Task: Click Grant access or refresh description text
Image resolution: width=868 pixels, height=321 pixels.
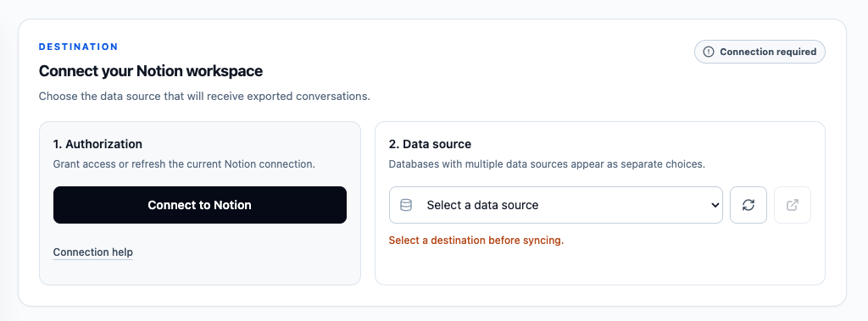Action: click(184, 164)
